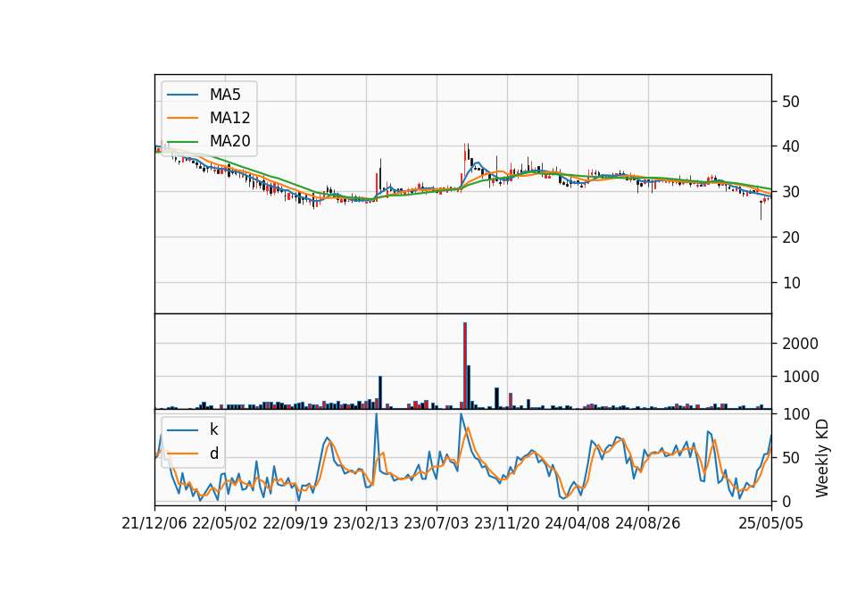This screenshot has width=857, height=616.
Task: Click the Weekly KD axis title
Action: pos(821,458)
